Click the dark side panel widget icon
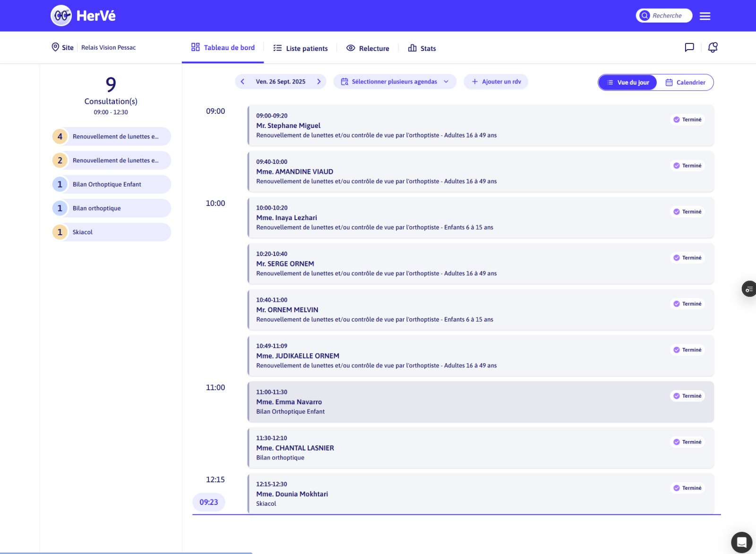756x554 pixels. 749,289
